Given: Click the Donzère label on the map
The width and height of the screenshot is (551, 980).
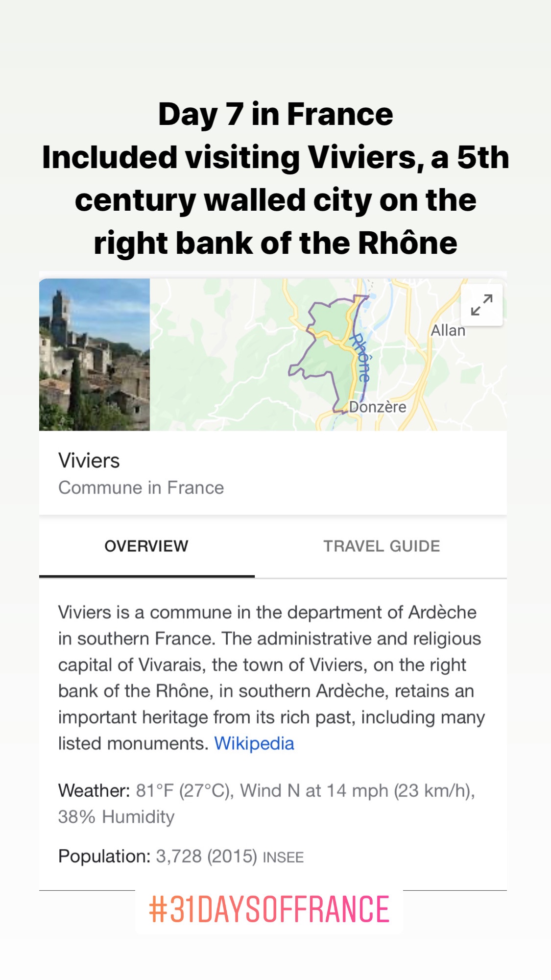Looking at the screenshot, I should (x=378, y=407).
